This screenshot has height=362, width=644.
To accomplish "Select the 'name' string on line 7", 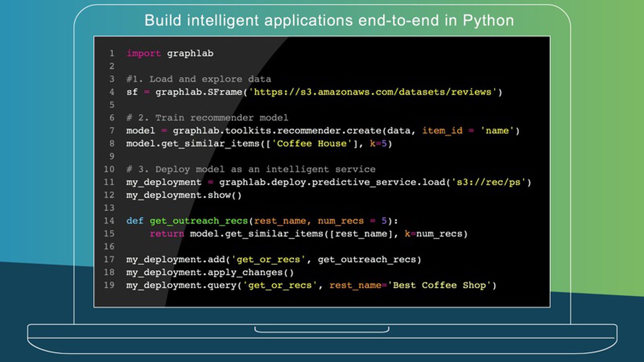I will (497, 131).
